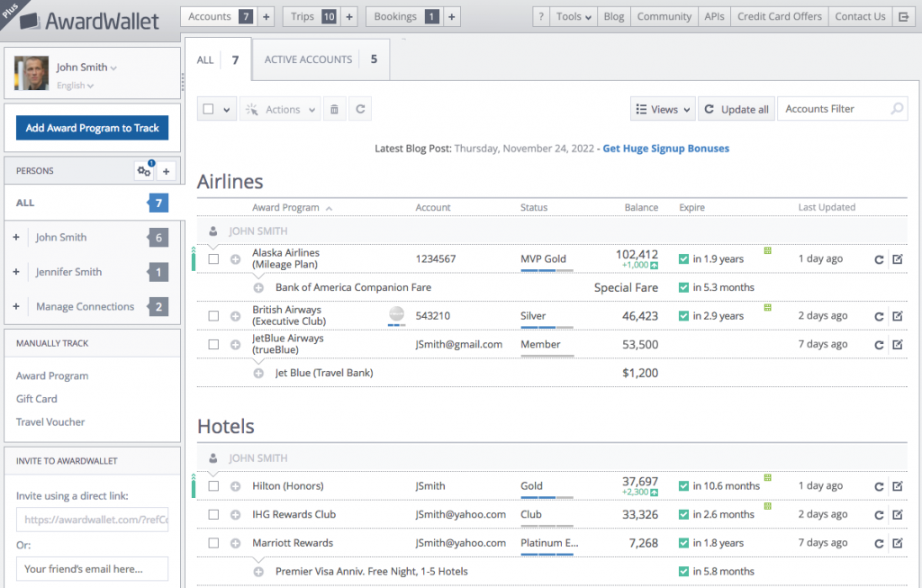This screenshot has width=922, height=588.
Task: Tick the JetBlue Airways account checkbox
Action: (213, 344)
